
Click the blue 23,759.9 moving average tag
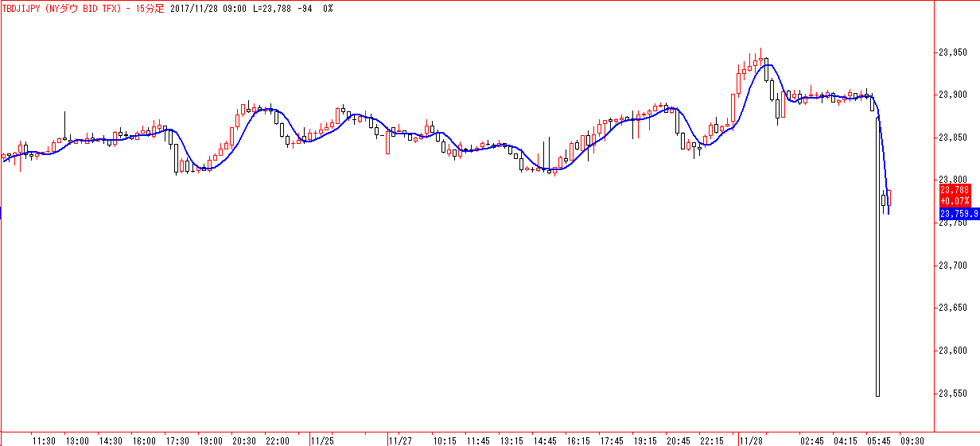(x=957, y=214)
